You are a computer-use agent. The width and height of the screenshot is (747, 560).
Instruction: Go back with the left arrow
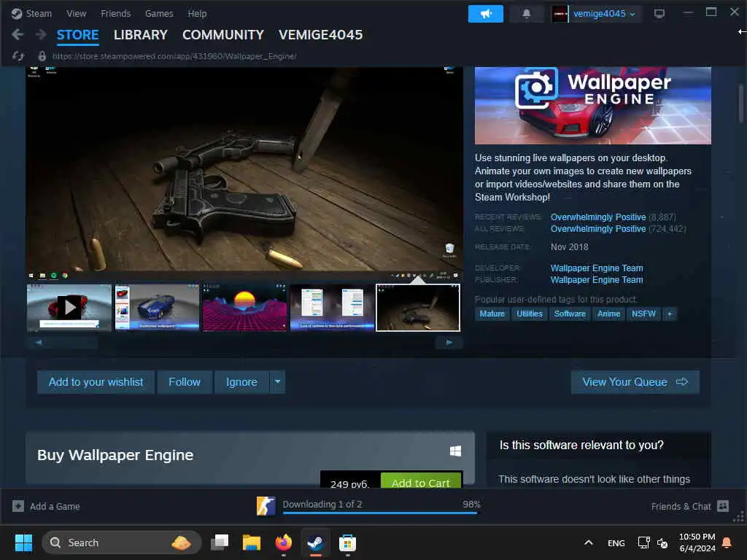(18, 34)
